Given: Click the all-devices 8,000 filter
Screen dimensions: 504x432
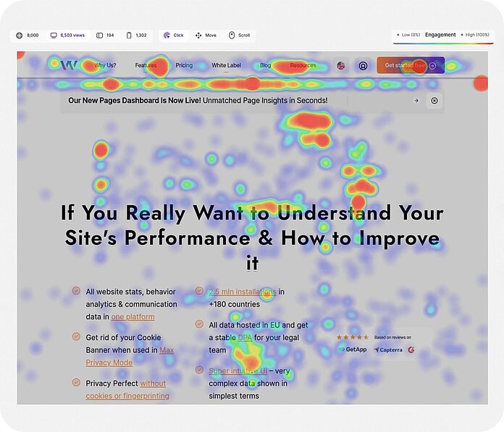Looking at the screenshot, I should 28,35.
